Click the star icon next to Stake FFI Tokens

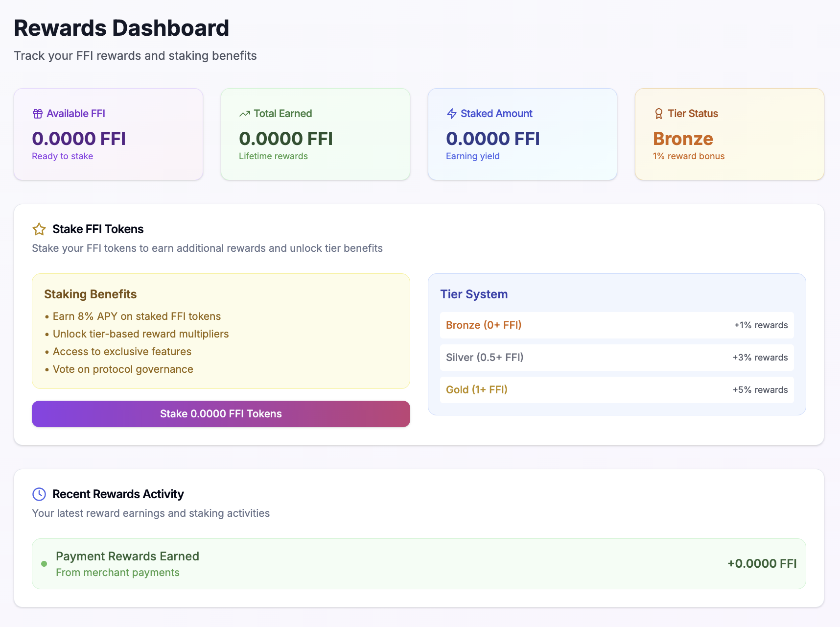click(39, 229)
